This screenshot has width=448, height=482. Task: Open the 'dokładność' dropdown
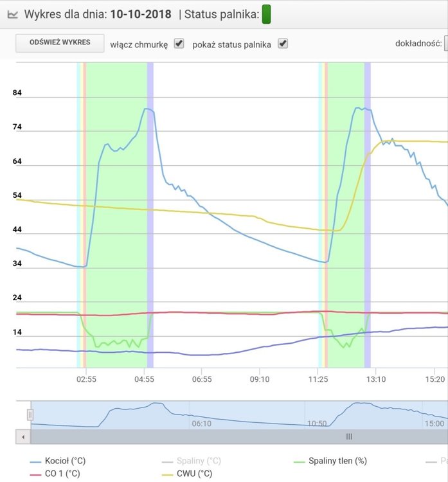[445, 44]
